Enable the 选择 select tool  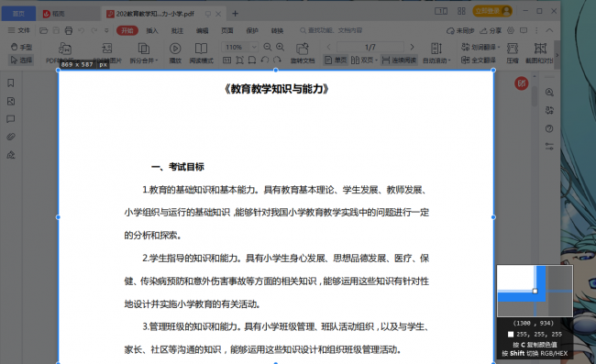[21, 60]
